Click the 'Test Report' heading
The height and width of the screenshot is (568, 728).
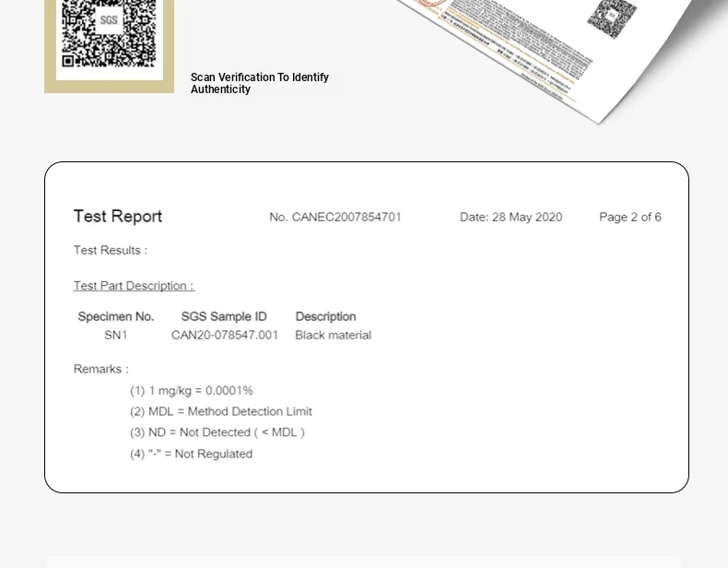click(118, 217)
